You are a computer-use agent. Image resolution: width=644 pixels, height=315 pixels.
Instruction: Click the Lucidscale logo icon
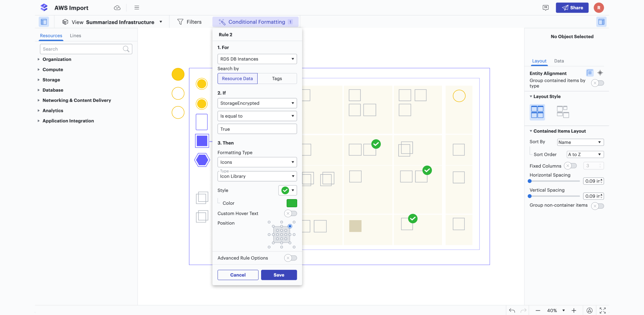click(x=44, y=7)
